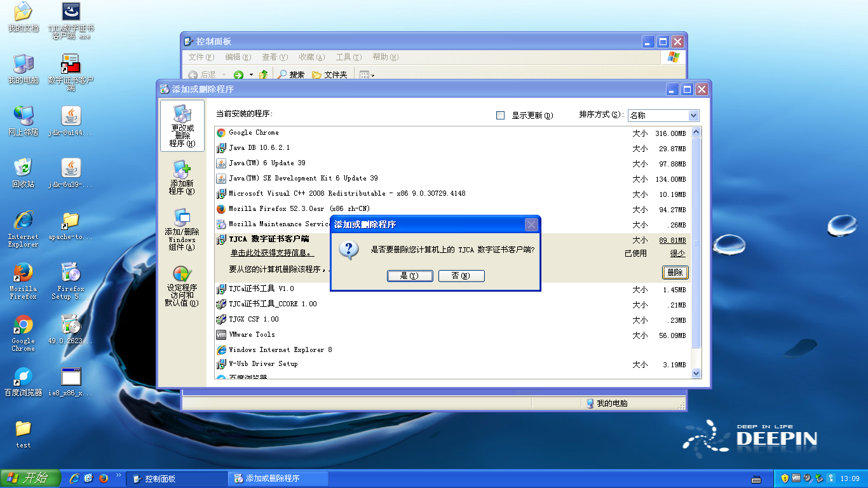This screenshot has width=868, height=488.
Task: Select 更改或删除程序 in the sidebar
Action: click(x=182, y=126)
